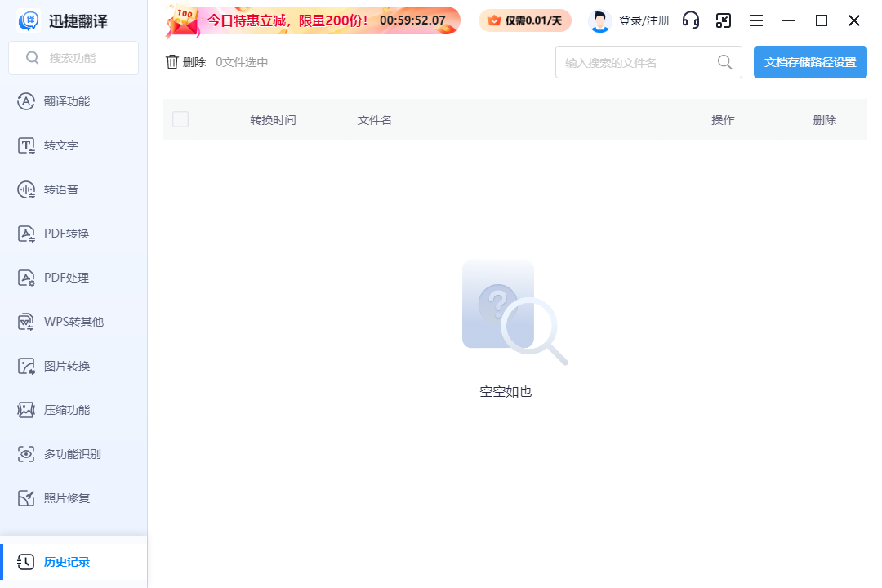The height and width of the screenshot is (588, 882).
Task: Click the 转文字 sidebar icon
Action: point(26,145)
